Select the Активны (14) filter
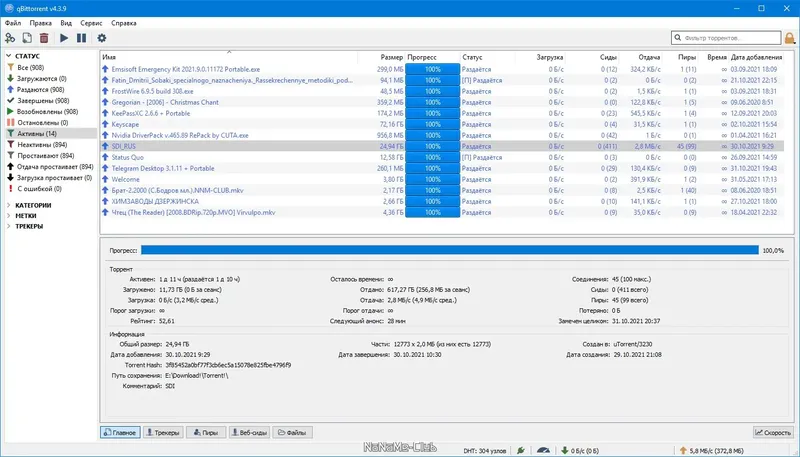Screen dimensions: 800x457 click(51, 133)
